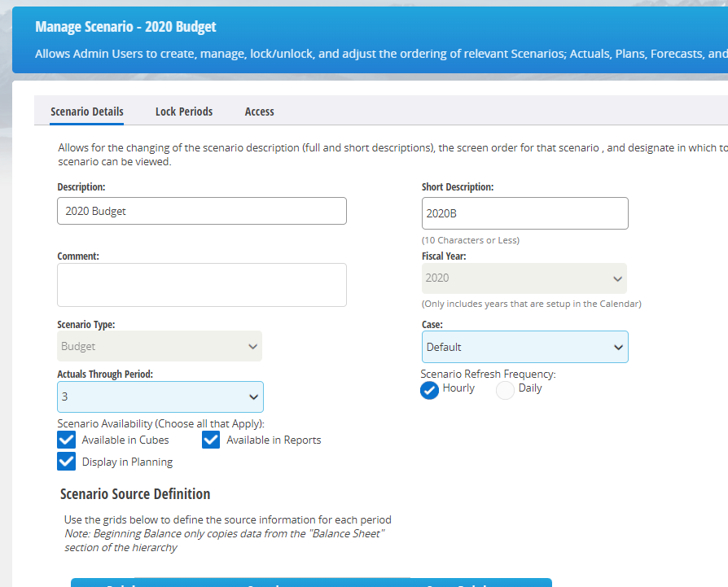728x587 pixels.
Task: Focus the empty Comment text box
Action: coord(202,285)
